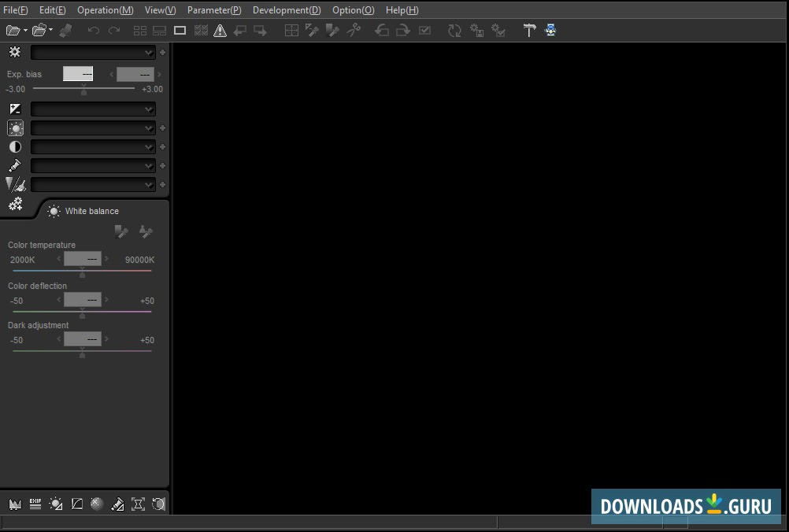
Task: Open the Tone curve panel
Action: click(x=76, y=504)
